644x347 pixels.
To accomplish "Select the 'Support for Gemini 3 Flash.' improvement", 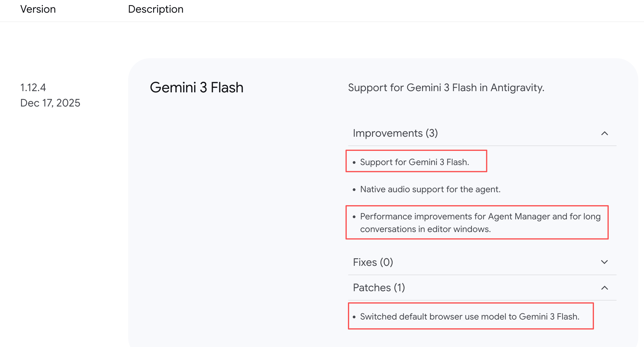I will (415, 162).
